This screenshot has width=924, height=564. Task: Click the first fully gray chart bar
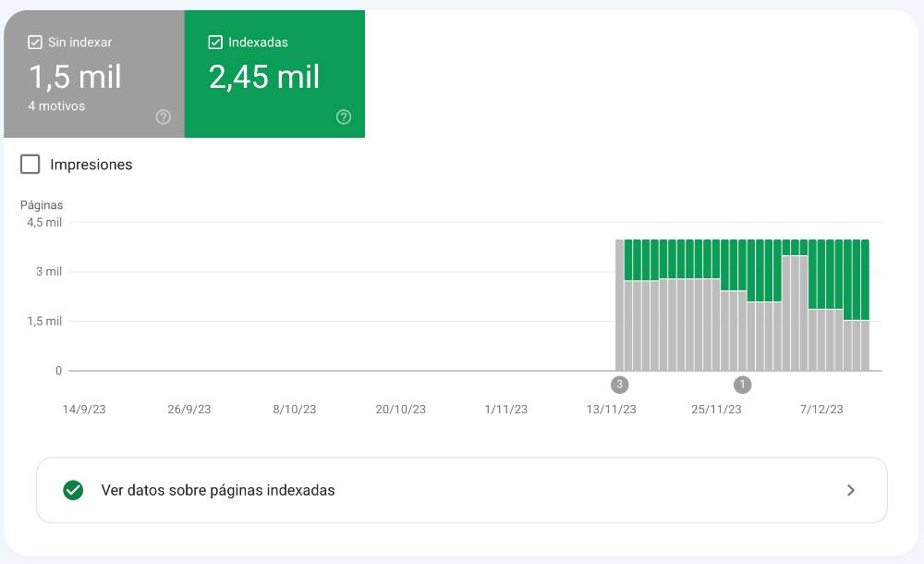(620, 305)
